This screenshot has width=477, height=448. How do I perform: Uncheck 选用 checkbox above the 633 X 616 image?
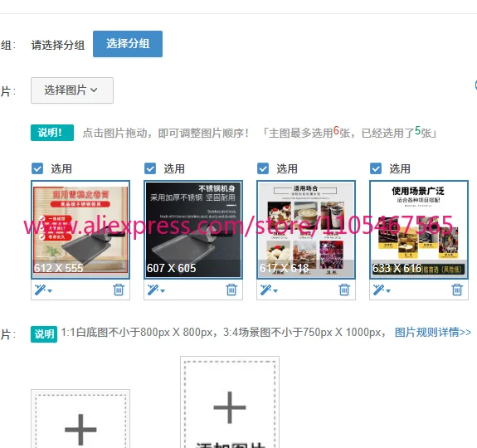(x=376, y=168)
